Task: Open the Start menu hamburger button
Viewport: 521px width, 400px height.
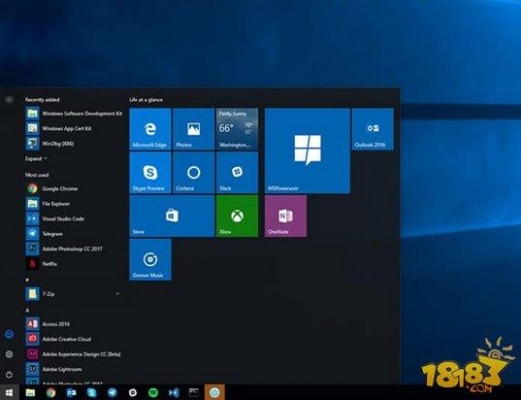Action: pos(9,100)
